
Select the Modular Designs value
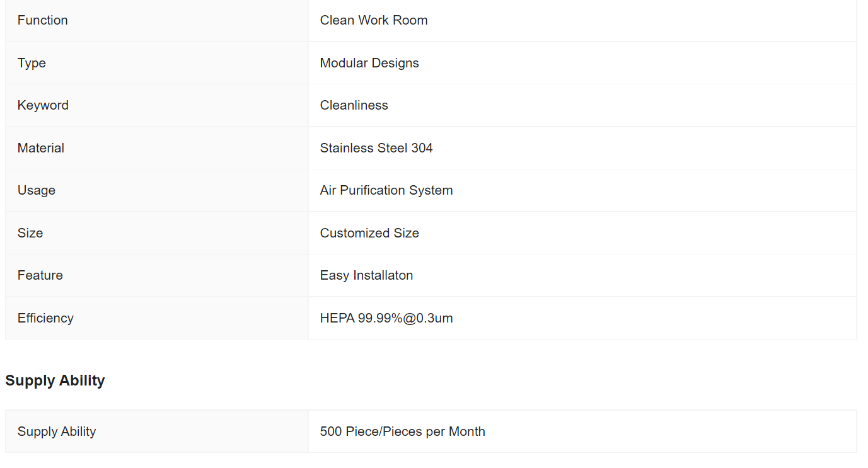(369, 63)
